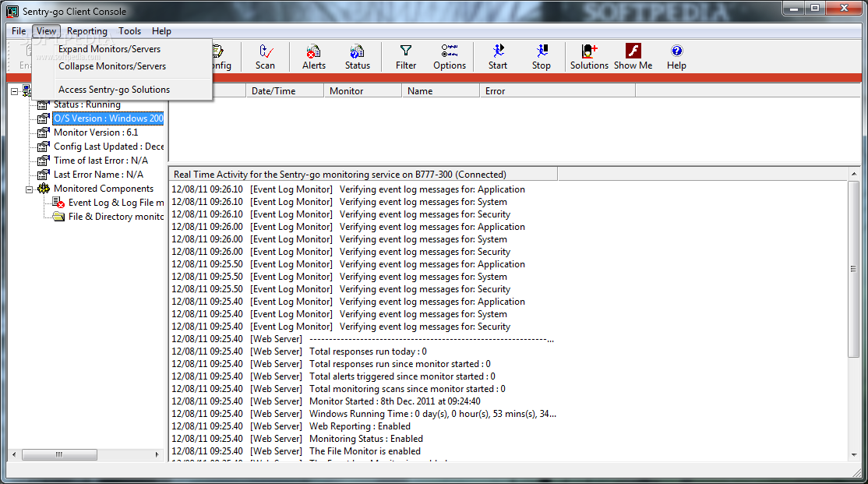
Task: Click the File & Directory folder icon
Action: point(58,217)
